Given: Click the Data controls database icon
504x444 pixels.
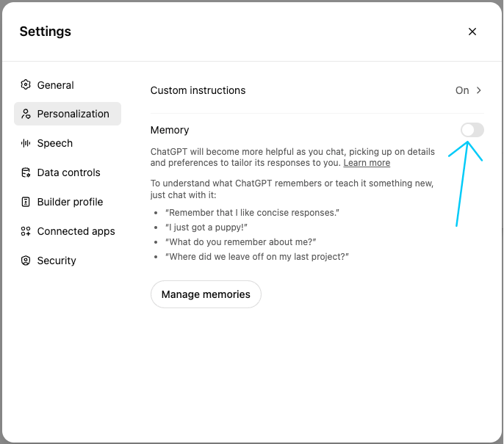Looking at the screenshot, I should 26,172.
